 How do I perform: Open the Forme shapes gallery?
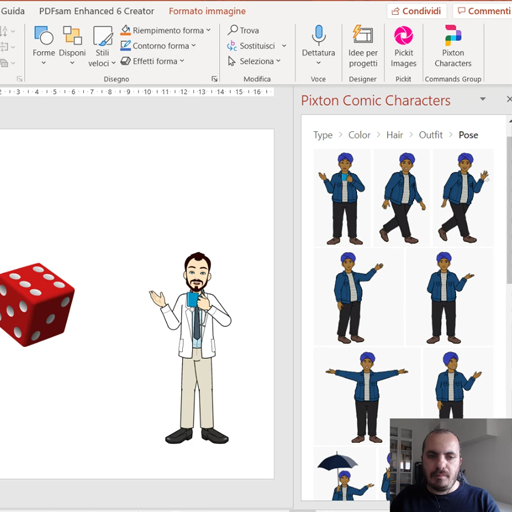point(44,45)
